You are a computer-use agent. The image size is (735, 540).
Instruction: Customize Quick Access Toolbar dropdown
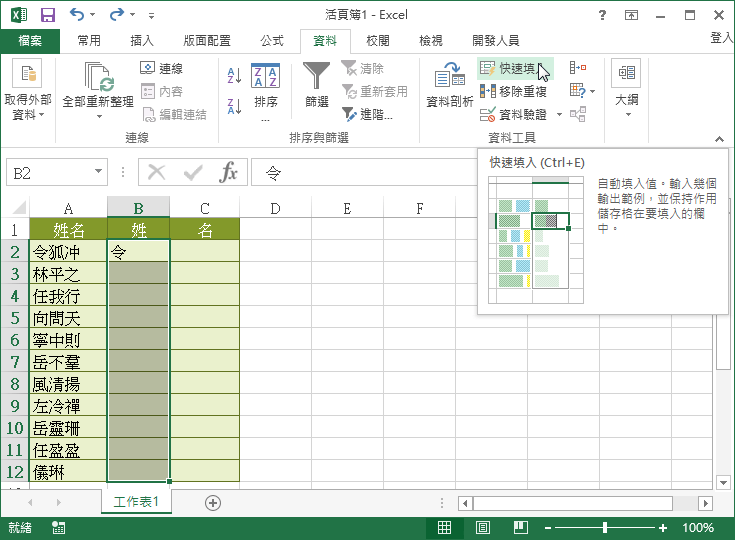click(x=151, y=15)
